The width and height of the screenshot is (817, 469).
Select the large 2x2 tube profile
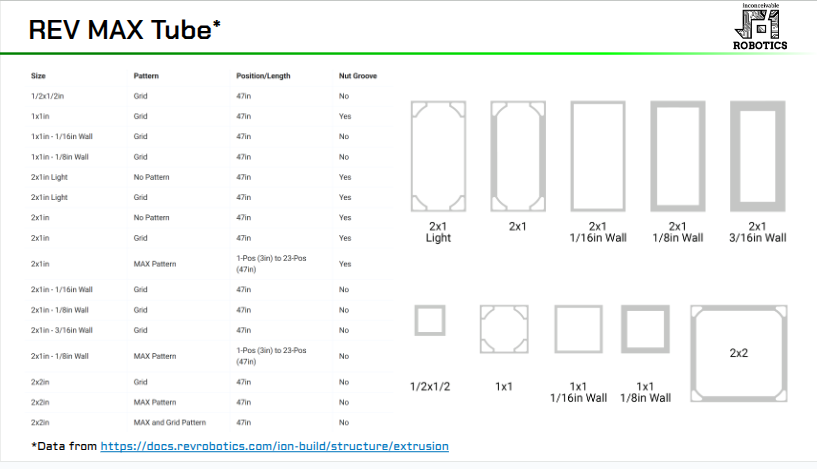click(x=739, y=354)
